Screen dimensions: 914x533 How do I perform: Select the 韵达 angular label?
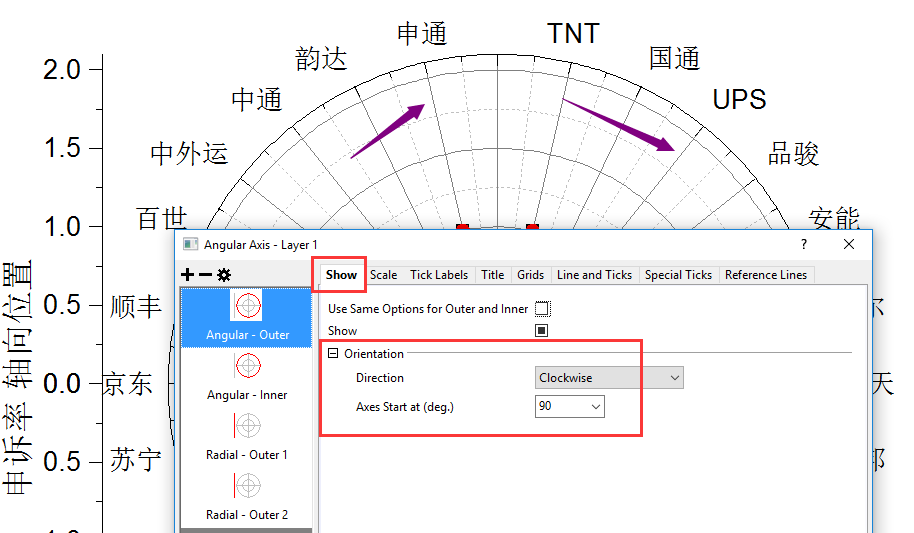point(321,58)
